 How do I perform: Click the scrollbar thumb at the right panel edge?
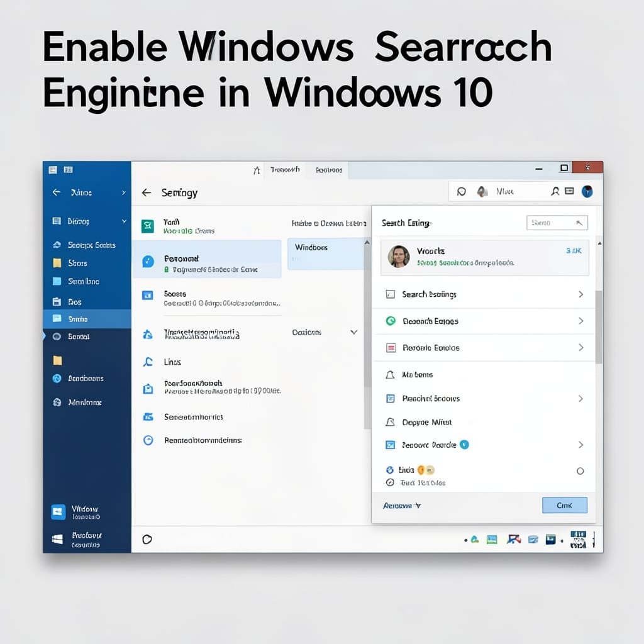(599, 327)
